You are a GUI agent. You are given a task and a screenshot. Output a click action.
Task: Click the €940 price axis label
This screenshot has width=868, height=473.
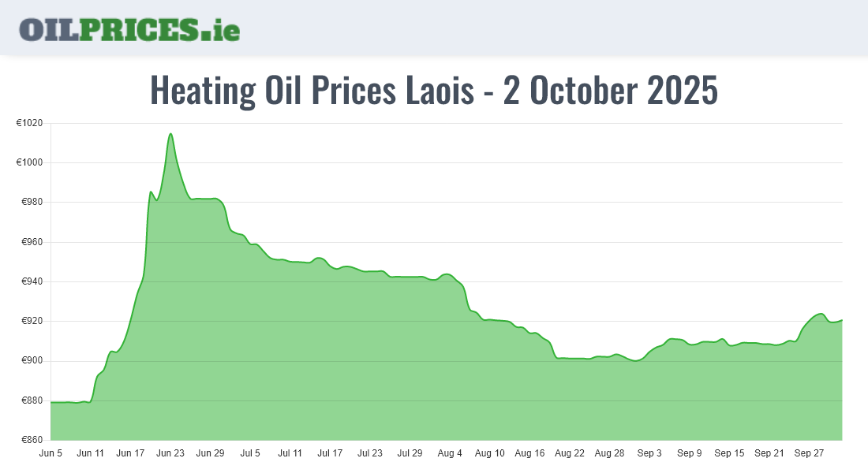[x=32, y=281]
